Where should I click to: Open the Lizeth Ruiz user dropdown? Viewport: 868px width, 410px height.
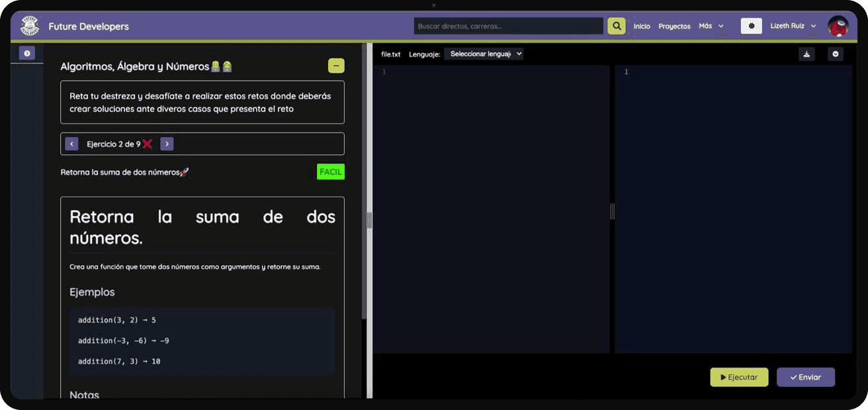tap(793, 26)
